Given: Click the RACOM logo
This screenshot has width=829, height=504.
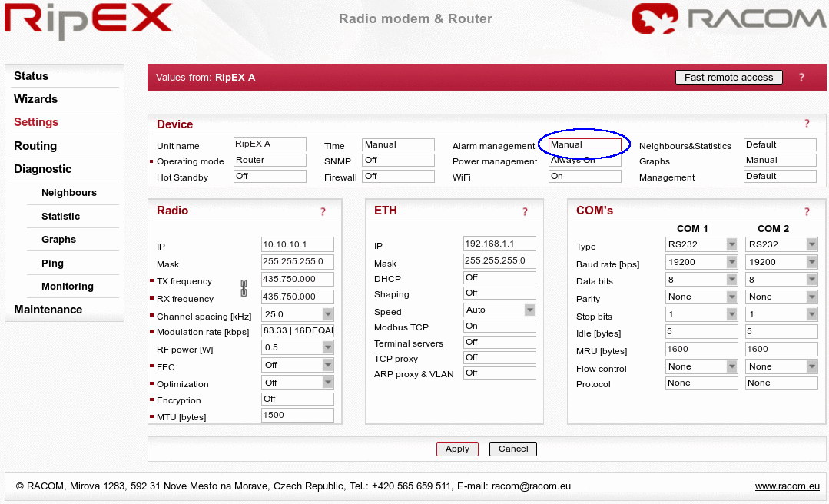Looking at the screenshot, I should click(728, 18).
